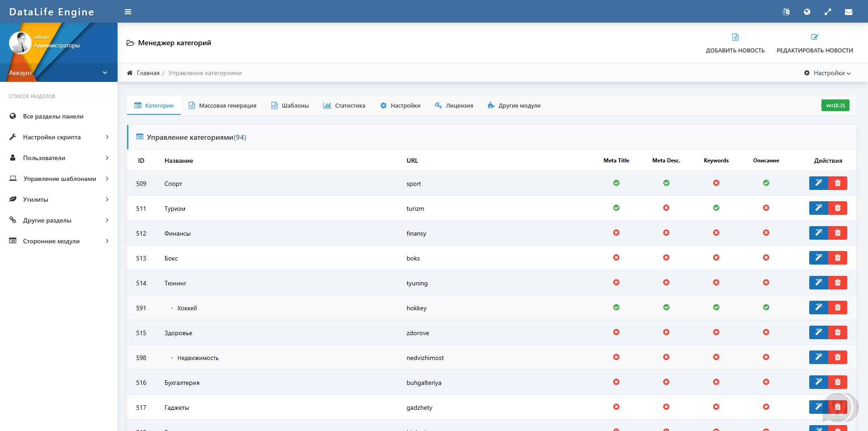Image resolution: width=868 pixels, height=431 pixels.
Task: Toggle the Meta Title status for Спорт
Action: [x=616, y=183]
